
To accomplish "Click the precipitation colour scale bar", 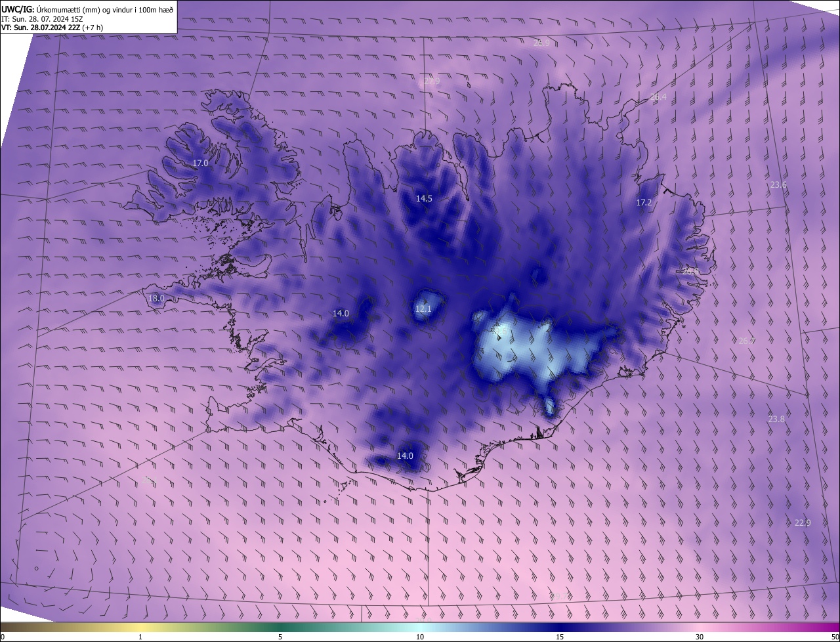I will coord(420,627).
